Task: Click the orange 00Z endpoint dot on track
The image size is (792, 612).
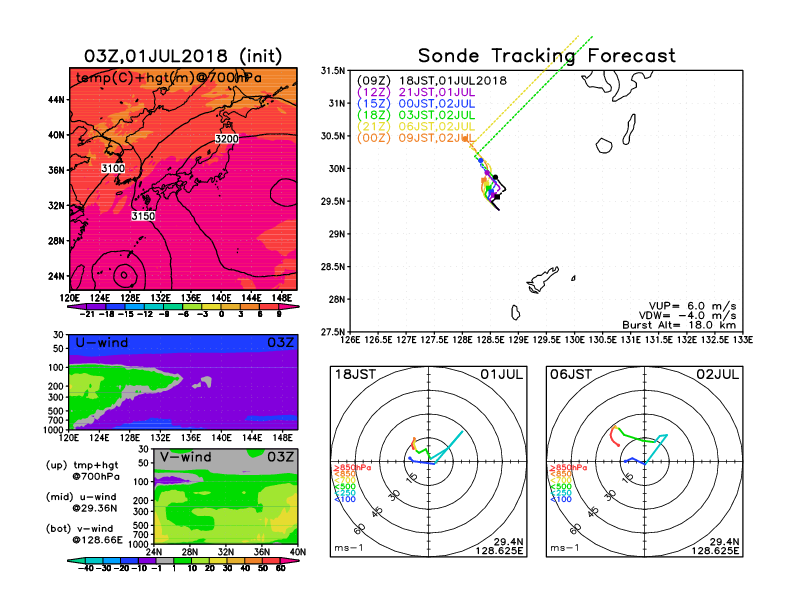Action: click(x=465, y=138)
